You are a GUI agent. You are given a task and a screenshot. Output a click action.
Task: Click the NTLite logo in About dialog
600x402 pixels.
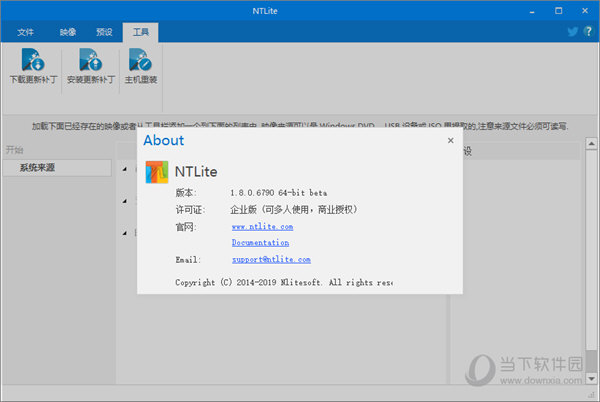157,172
